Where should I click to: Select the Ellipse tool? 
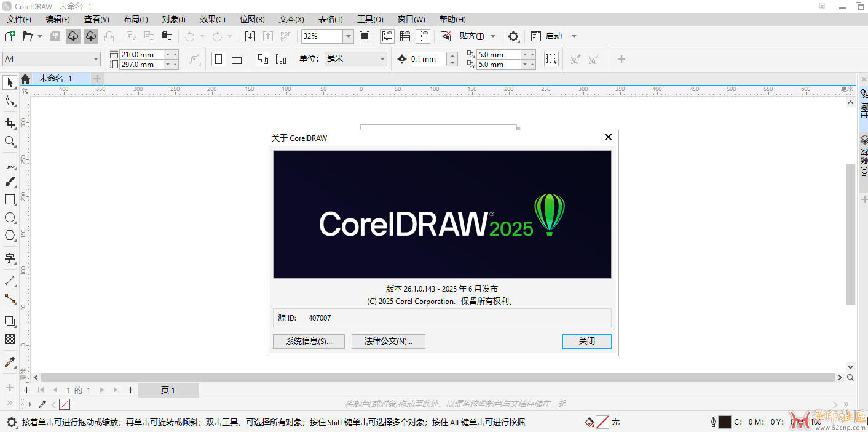(10, 218)
